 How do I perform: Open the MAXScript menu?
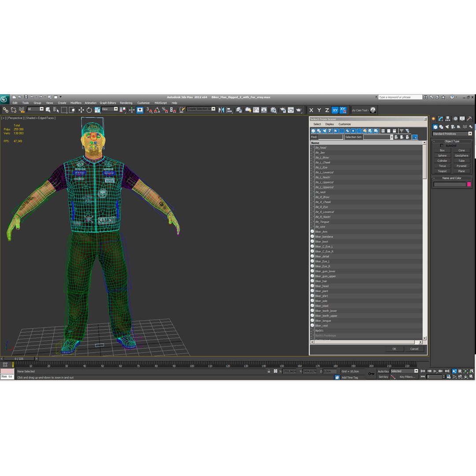click(x=160, y=103)
